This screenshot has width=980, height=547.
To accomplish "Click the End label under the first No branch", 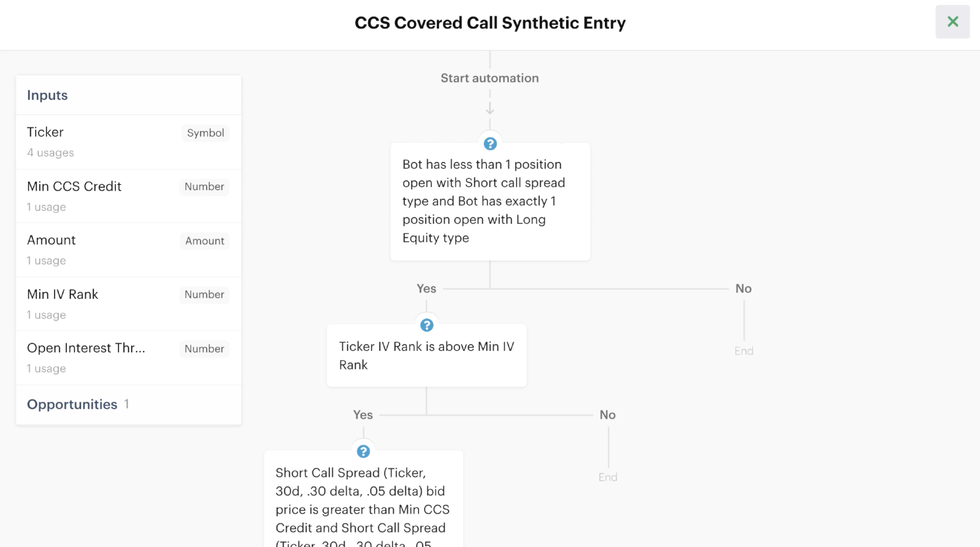I will (x=744, y=351).
